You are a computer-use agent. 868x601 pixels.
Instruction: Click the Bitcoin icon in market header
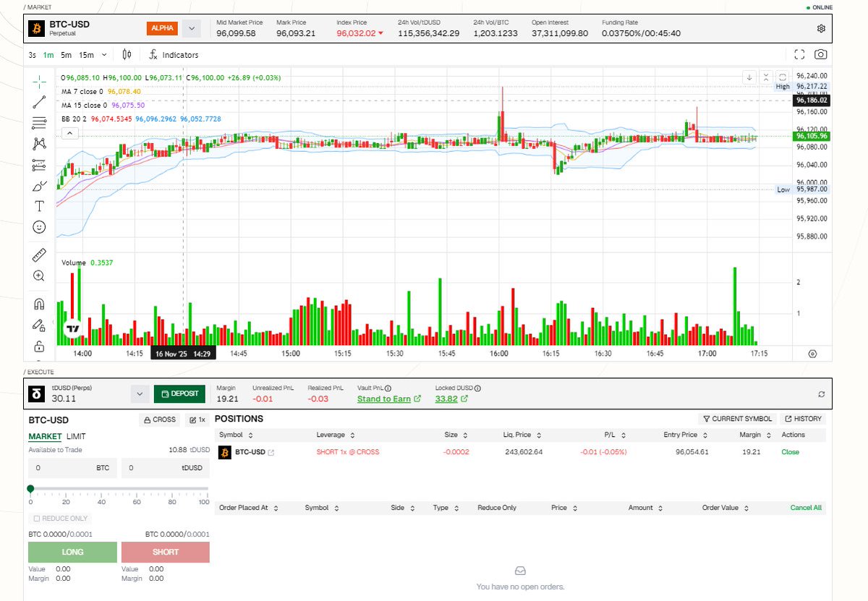pos(35,28)
